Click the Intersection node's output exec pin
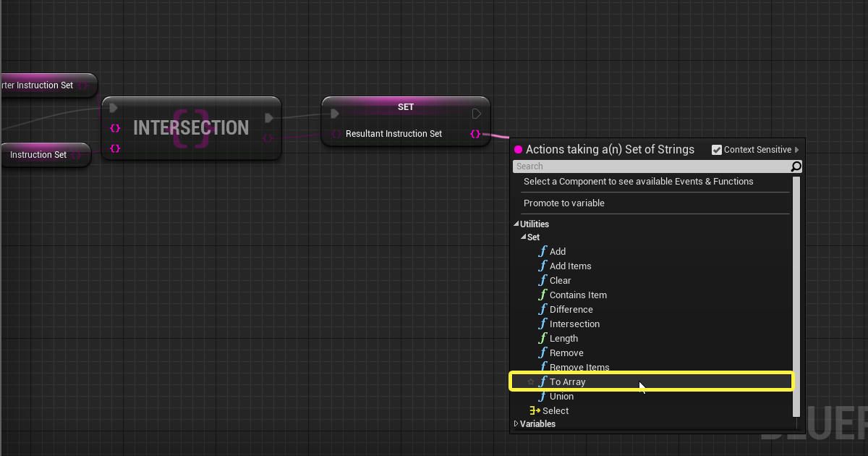Screen dimensions: 868x456 coord(269,117)
